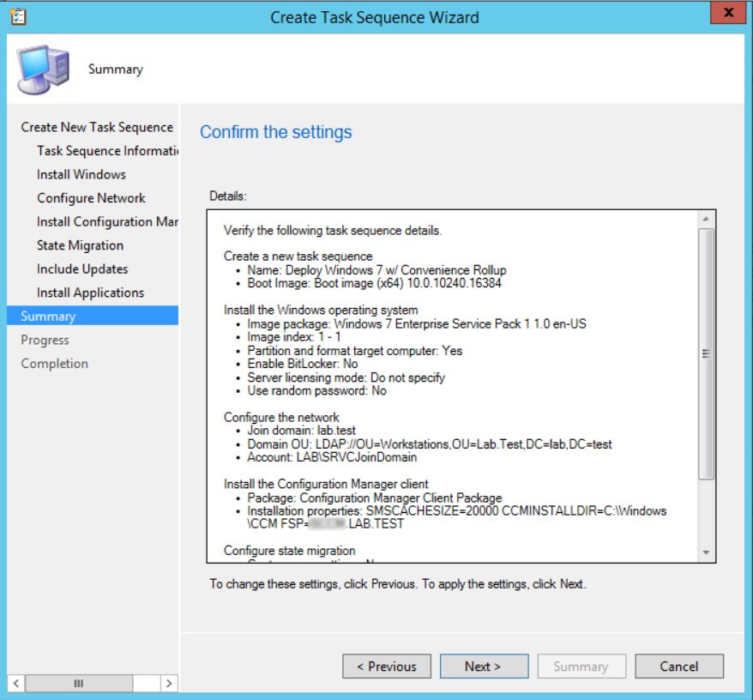Image resolution: width=753 pixels, height=700 pixels.
Task: Click 'Package: Configuration Manager Client Package'
Action: click(x=375, y=498)
